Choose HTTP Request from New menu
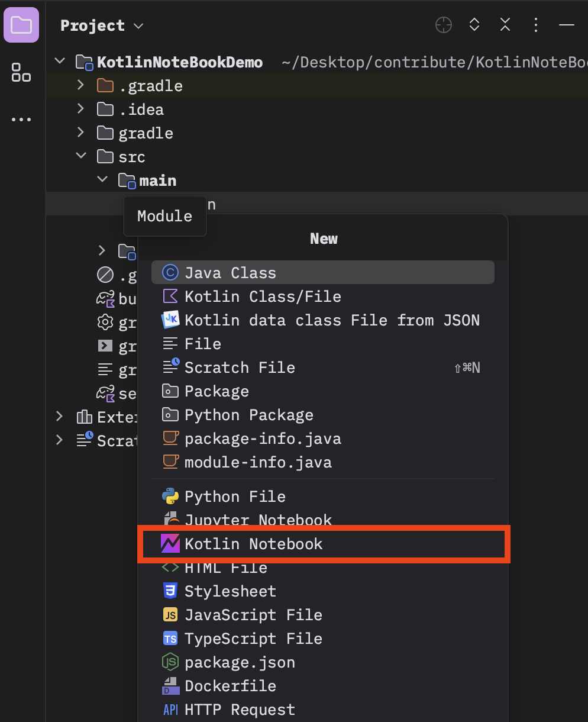The width and height of the screenshot is (588, 722). [323, 710]
